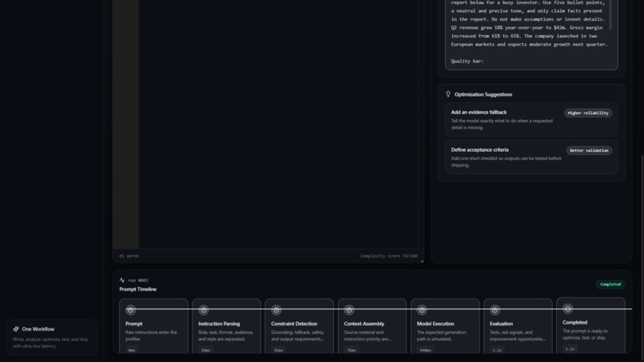Screen dimensions: 644x362
Task: Select the Completed stage checkmark icon
Action: coord(567,308)
